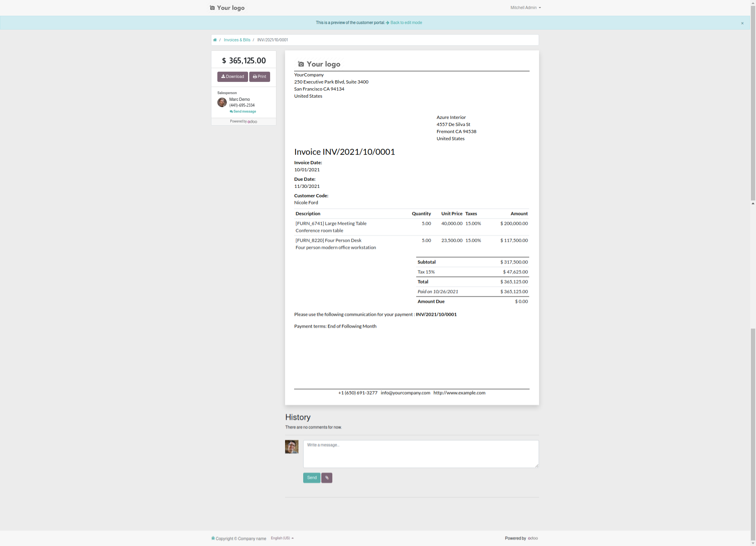Click the Your logo header image
The width and height of the screenshot is (756, 546).
[x=227, y=8]
